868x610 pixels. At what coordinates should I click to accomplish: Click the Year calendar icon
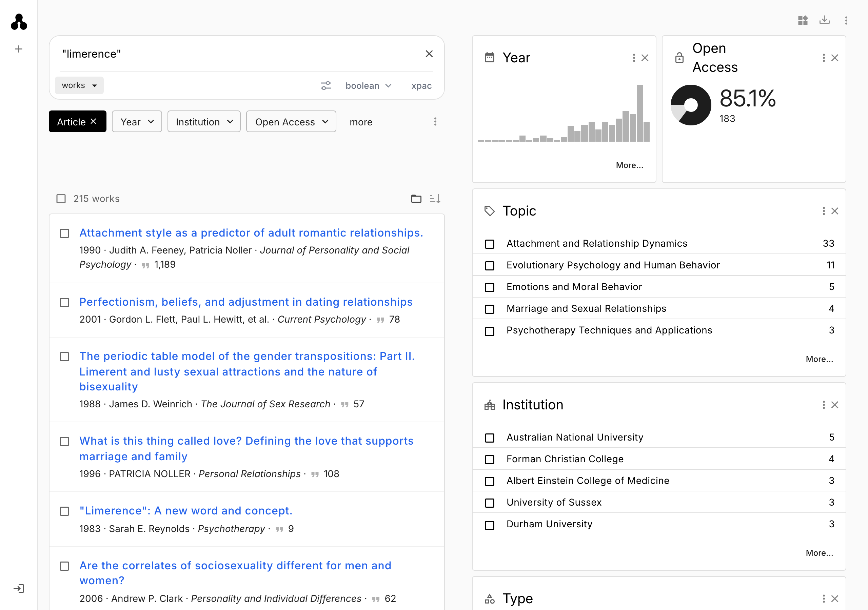pos(490,58)
